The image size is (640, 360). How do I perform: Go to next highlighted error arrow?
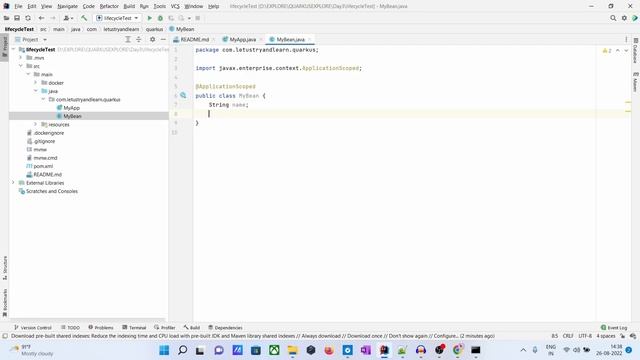point(626,51)
